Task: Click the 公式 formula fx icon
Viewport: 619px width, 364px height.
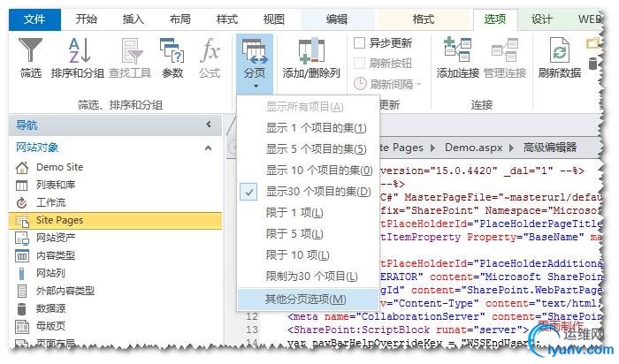Action: tap(210, 50)
